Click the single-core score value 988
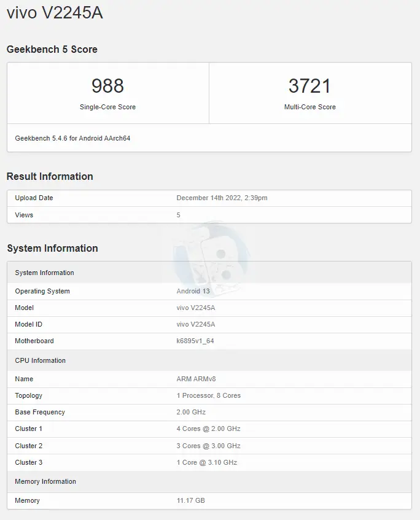420x520 pixels. [108, 85]
